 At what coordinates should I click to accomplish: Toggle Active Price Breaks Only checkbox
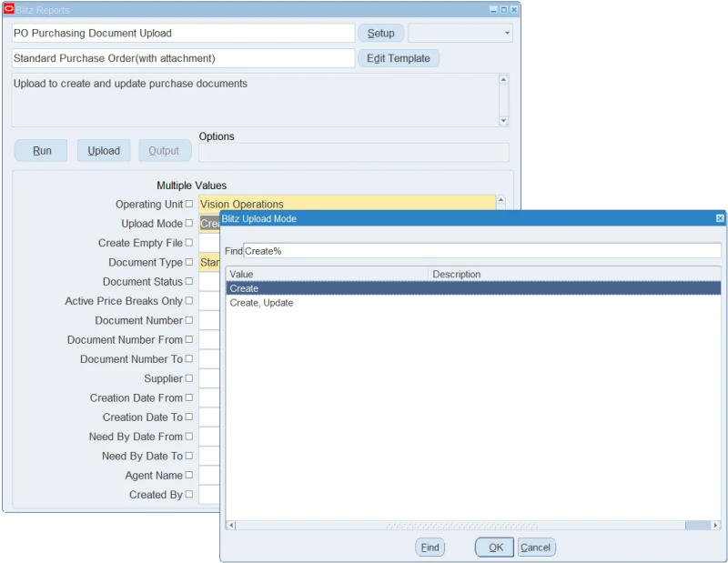[189, 301]
